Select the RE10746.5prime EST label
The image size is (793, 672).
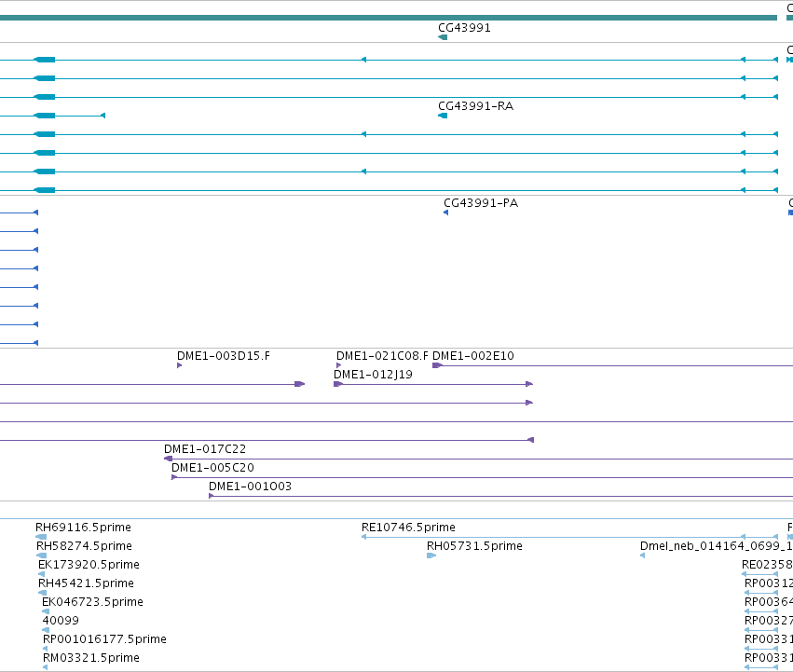coord(409,528)
